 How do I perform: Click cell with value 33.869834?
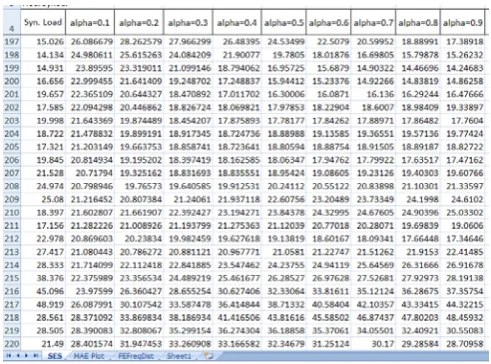point(139,317)
